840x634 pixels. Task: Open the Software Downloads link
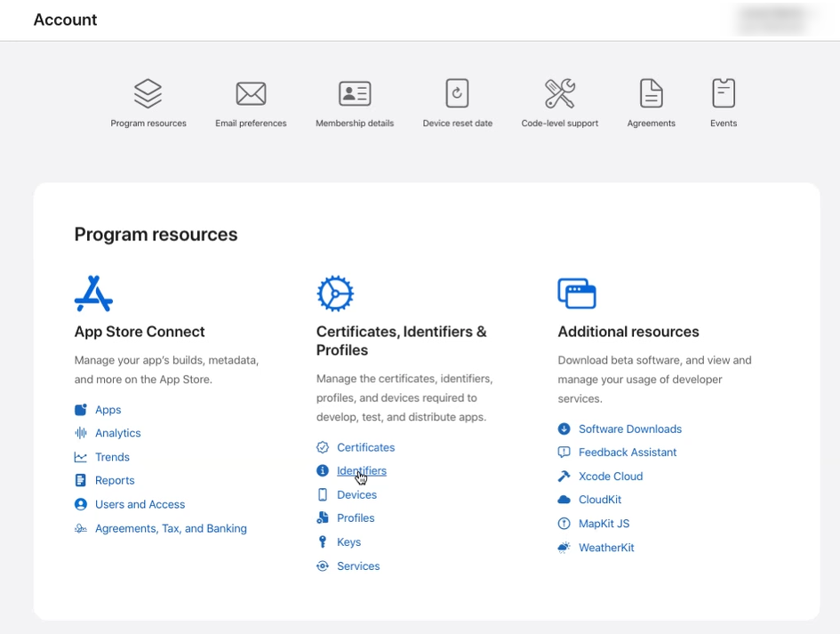(630, 429)
